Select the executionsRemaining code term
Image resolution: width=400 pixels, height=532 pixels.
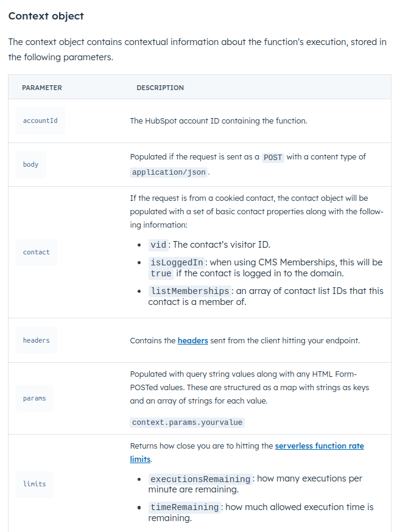pos(200,479)
